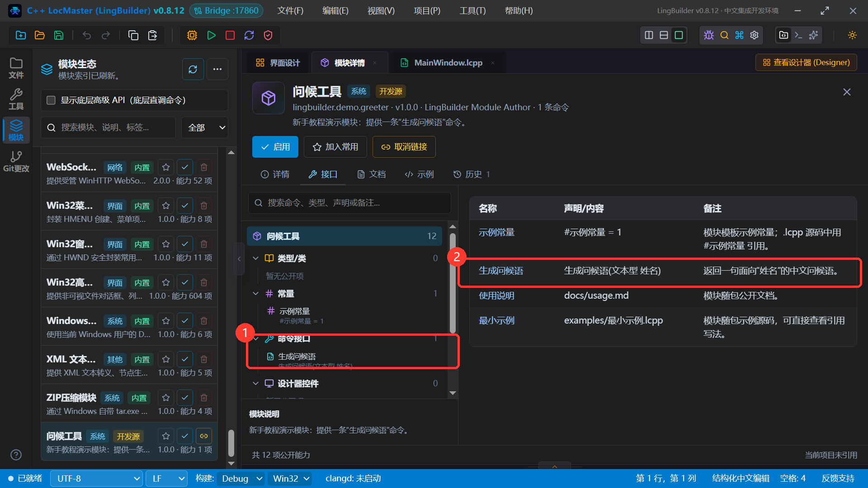Open the 使用说明 link in table

point(496,296)
